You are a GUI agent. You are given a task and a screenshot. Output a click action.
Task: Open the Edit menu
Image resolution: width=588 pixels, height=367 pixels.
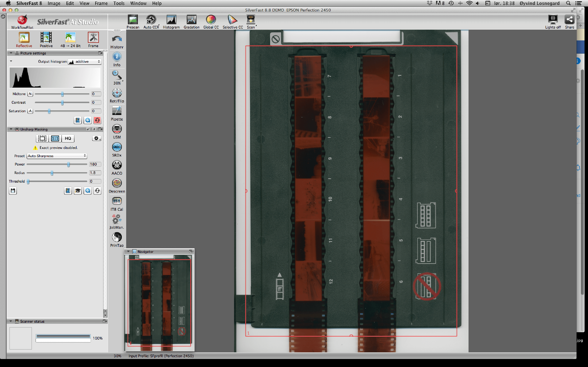point(70,3)
